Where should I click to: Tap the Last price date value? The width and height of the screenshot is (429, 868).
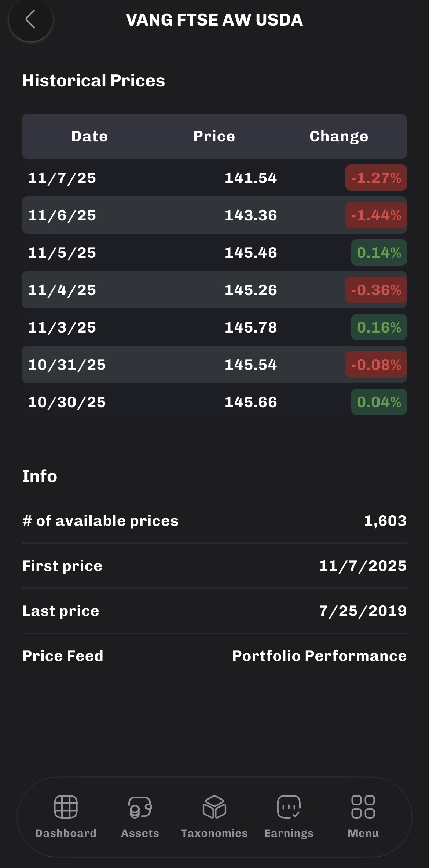coord(363,611)
